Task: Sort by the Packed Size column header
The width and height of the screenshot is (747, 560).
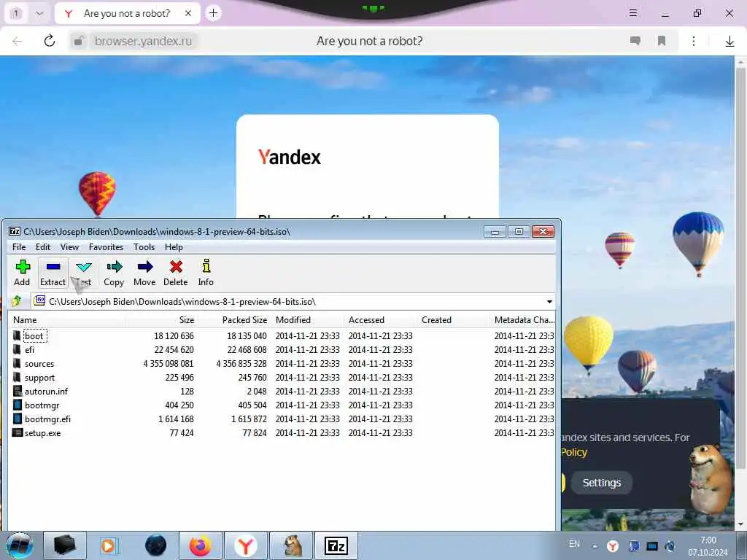Action: pos(235,320)
